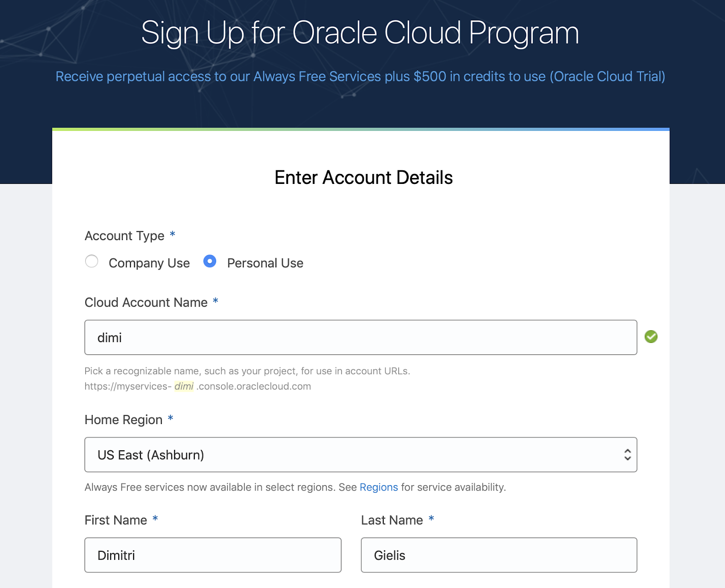This screenshot has width=725, height=588.
Task: Click the myservices account URL preview
Action: [x=197, y=386]
